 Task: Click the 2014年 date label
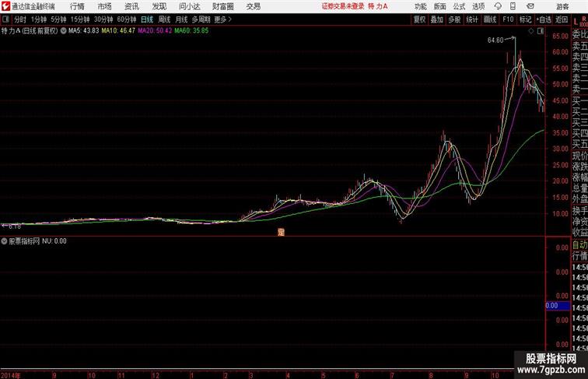coord(11,375)
